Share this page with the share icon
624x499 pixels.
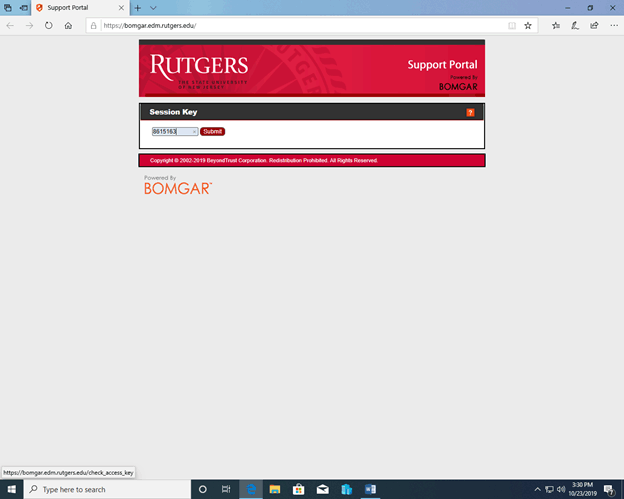[x=594, y=25]
